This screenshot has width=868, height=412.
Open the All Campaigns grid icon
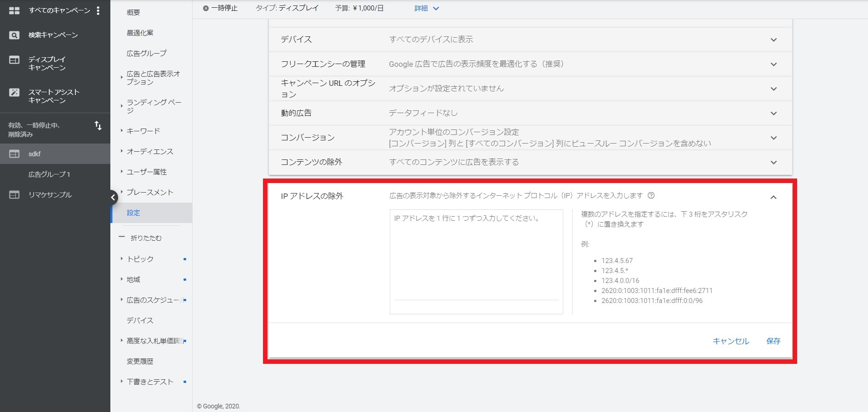point(15,10)
